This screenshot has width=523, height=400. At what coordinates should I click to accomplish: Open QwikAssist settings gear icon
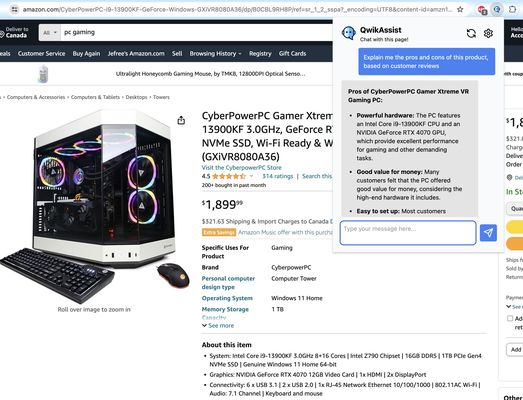488,33
